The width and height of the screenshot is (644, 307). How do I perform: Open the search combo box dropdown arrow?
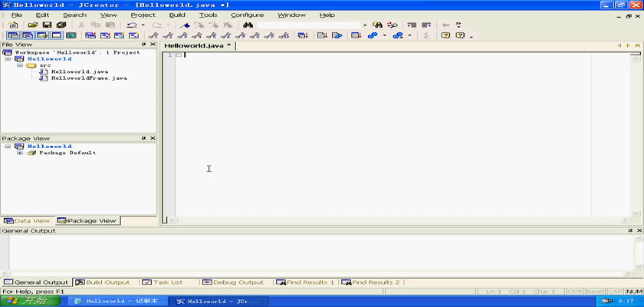pyautogui.click(x=365, y=25)
